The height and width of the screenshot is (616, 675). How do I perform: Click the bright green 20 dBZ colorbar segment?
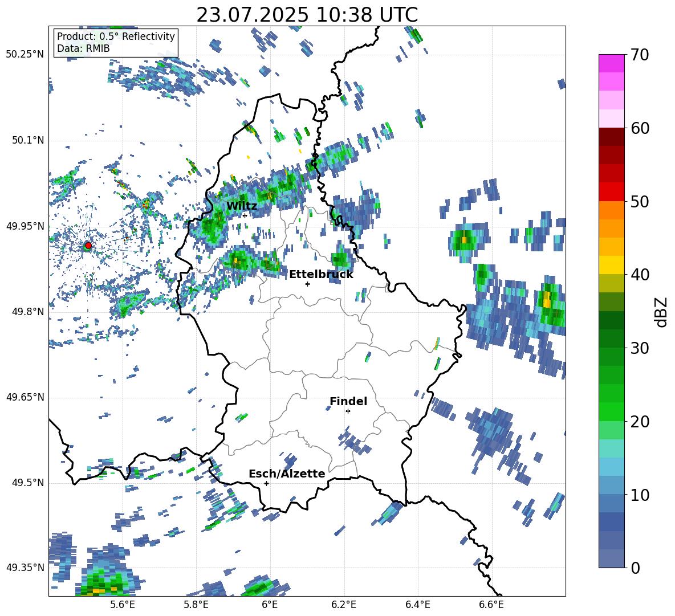(x=611, y=411)
